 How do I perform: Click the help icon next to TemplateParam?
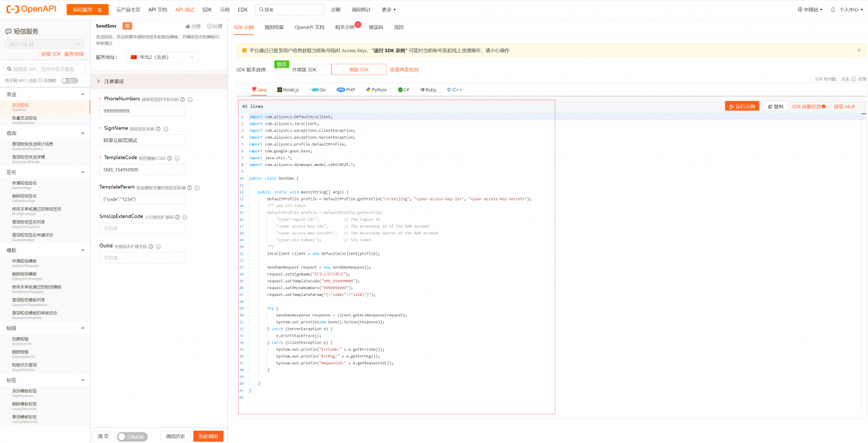coord(189,188)
